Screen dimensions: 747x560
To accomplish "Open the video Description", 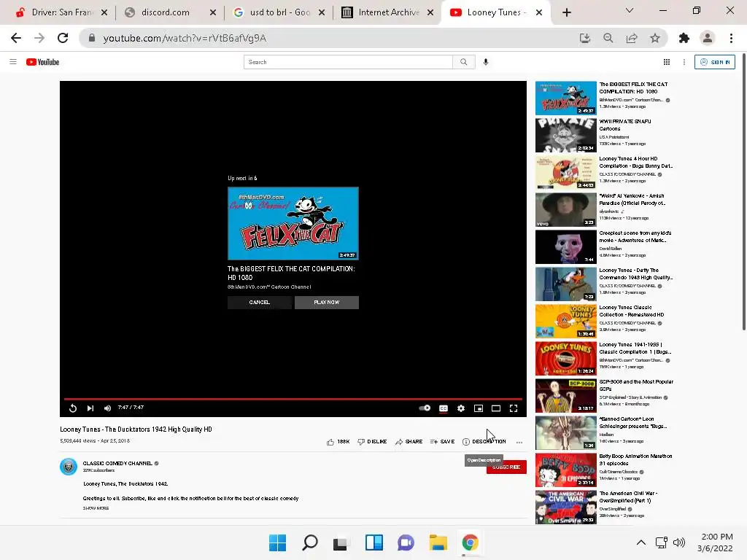I will tap(484, 442).
